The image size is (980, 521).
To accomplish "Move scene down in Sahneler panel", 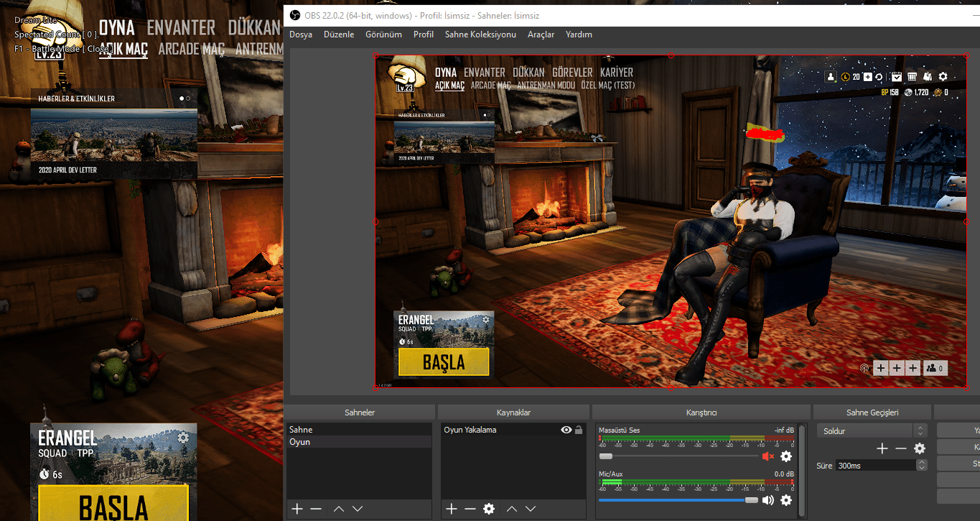I will coord(358,509).
